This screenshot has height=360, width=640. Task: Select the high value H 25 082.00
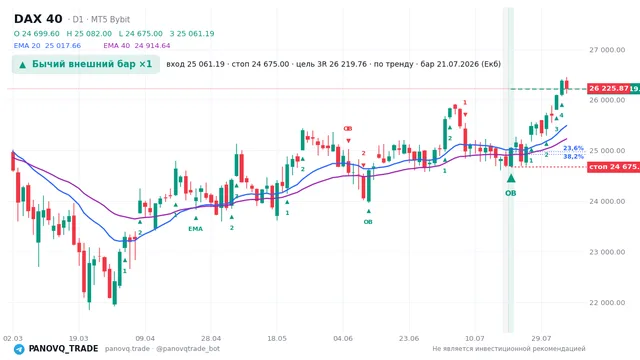pos(89,34)
